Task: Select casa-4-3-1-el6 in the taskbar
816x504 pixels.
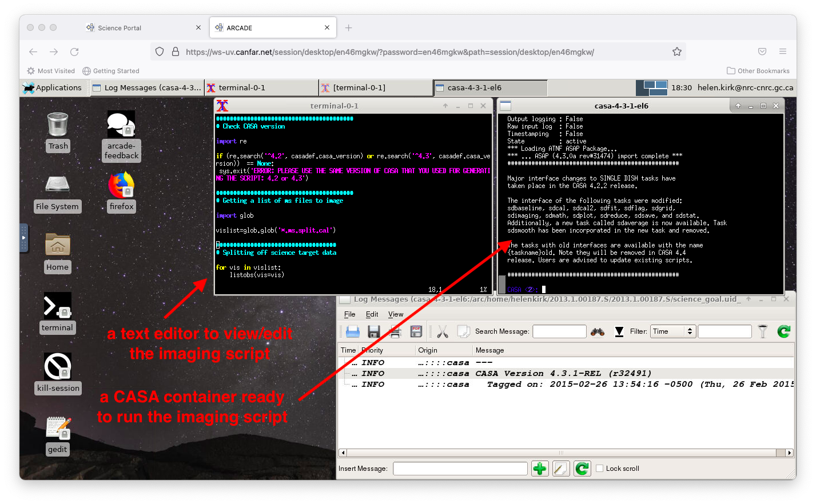Action: [x=491, y=87]
